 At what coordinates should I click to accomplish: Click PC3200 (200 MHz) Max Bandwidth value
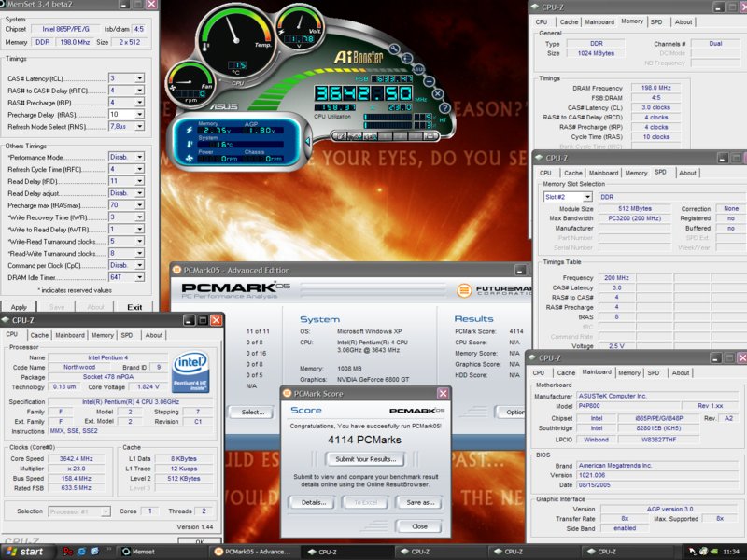(634, 218)
